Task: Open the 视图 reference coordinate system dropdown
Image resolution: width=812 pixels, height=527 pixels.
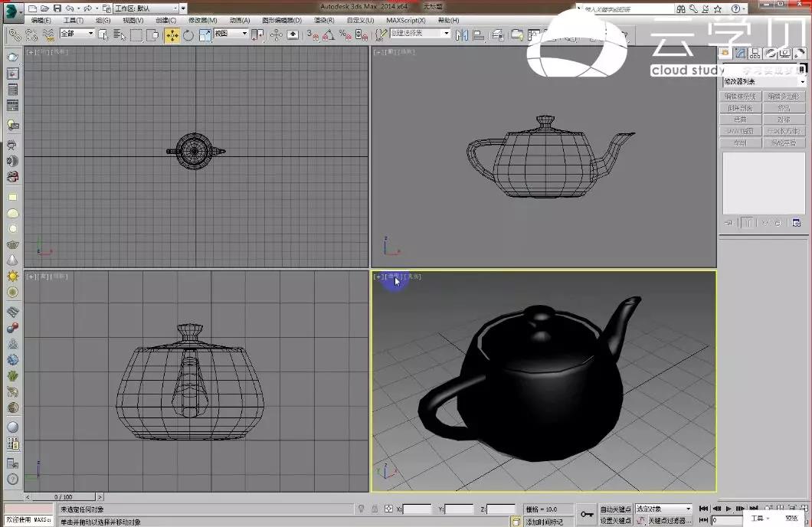Action: pos(231,33)
